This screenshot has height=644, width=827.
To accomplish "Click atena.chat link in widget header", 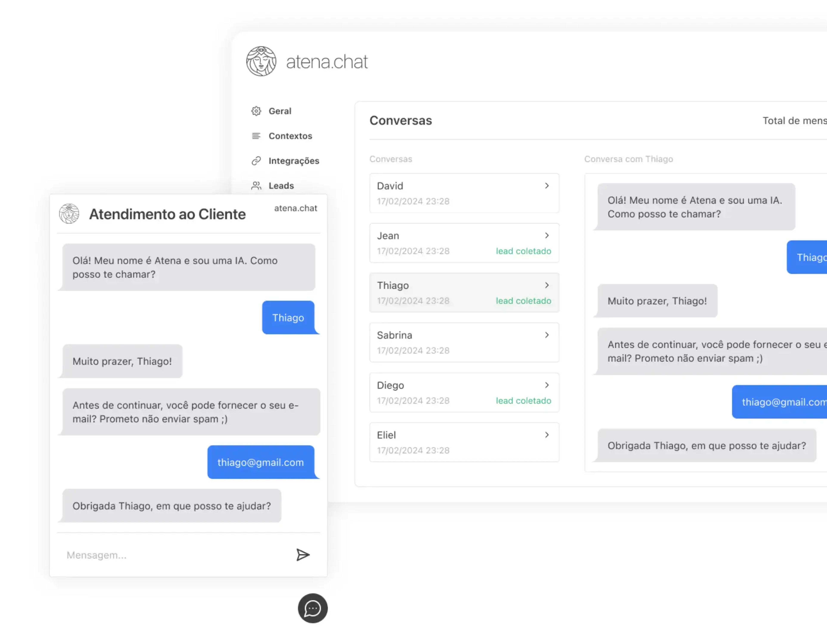I will (x=296, y=208).
